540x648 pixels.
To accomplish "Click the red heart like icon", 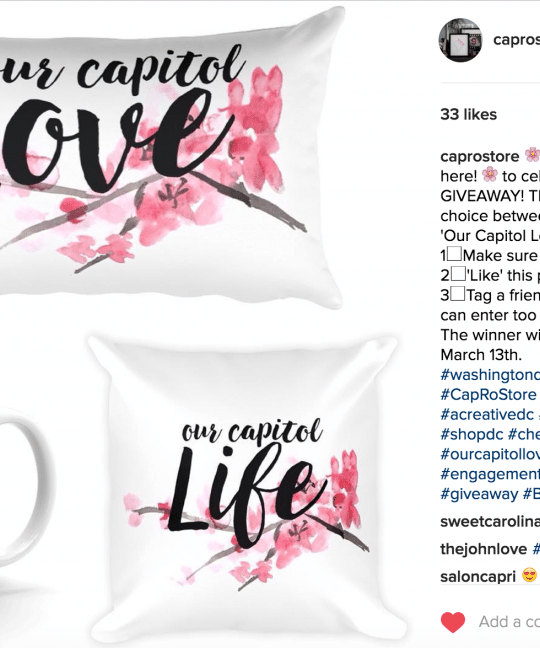I will 453,622.
